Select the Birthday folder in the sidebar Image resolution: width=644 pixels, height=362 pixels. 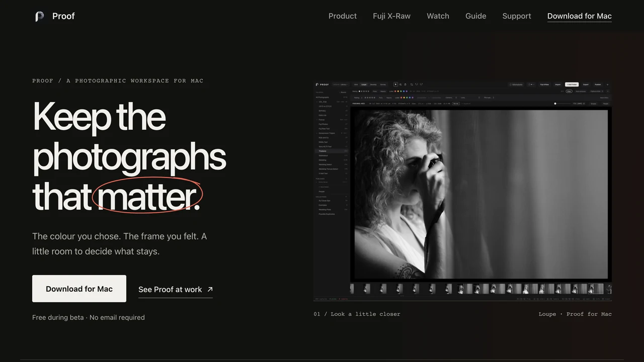point(332,111)
